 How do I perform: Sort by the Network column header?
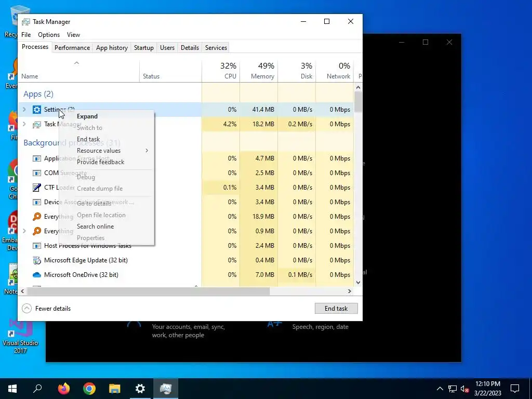(x=335, y=71)
